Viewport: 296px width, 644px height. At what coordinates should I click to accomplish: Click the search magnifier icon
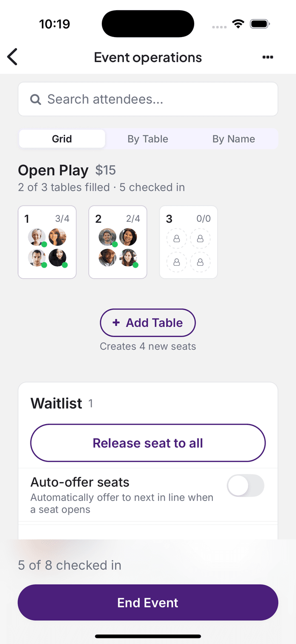pos(36,99)
